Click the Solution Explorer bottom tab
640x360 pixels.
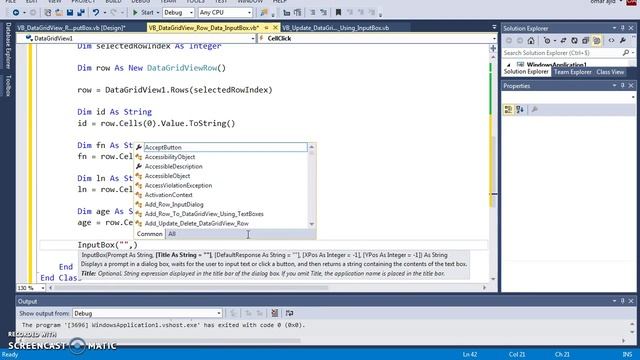tap(526, 71)
